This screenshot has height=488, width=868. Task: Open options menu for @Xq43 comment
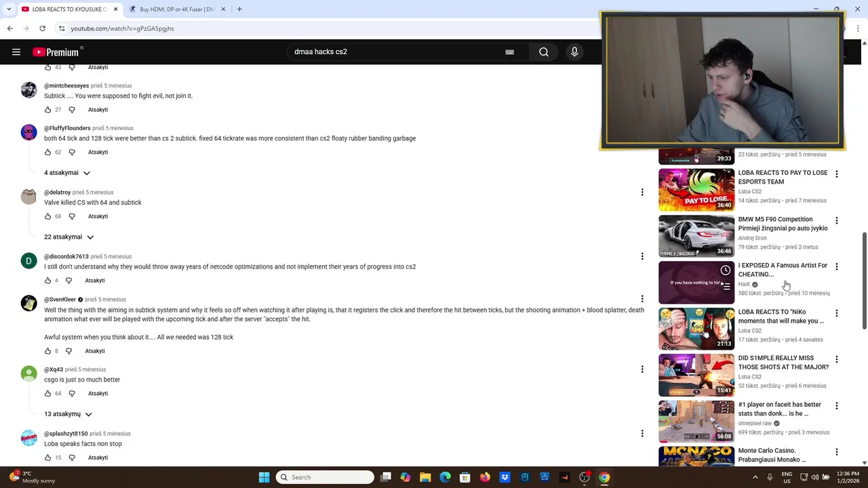tap(642, 369)
